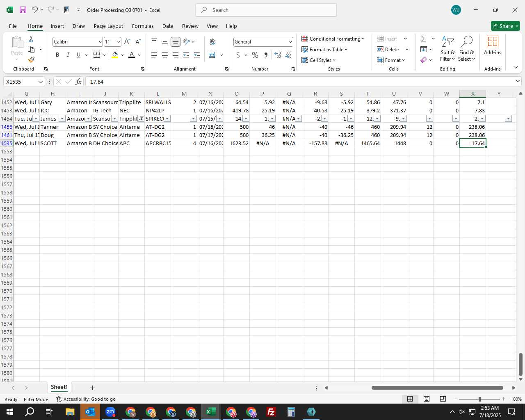Open the Add-ins gallery

pos(493,46)
